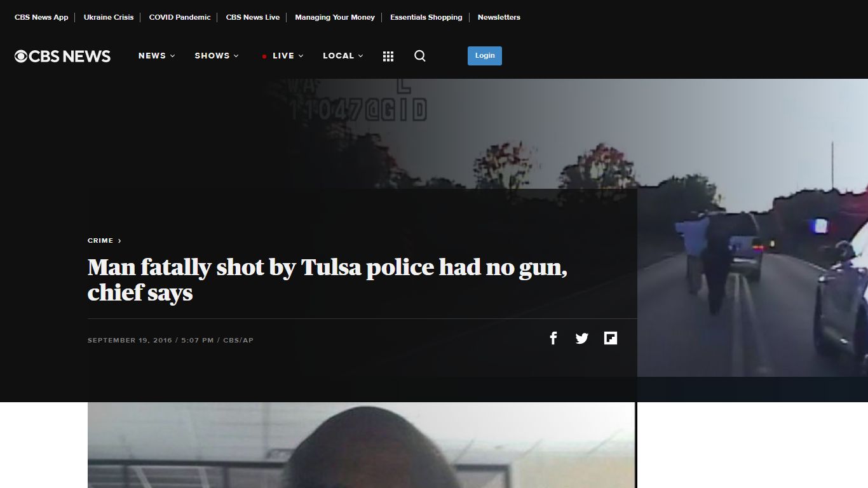The image size is (868, 488).
Task: Open Ukraine Crisis link
Action: click(x=109, y=17)
